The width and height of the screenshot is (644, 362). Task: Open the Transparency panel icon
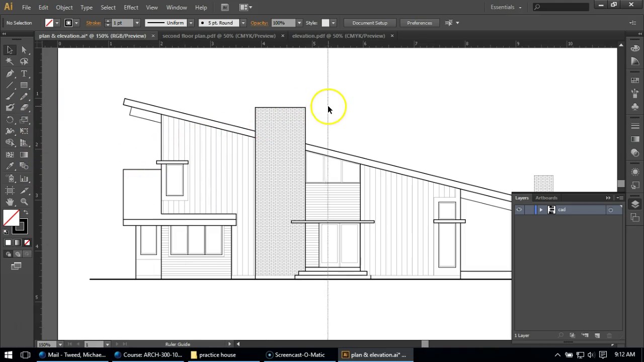pos(635,153)
